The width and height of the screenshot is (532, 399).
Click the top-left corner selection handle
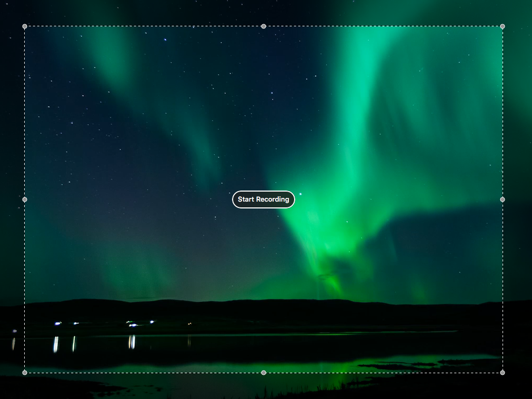click(x=25, y=26)
